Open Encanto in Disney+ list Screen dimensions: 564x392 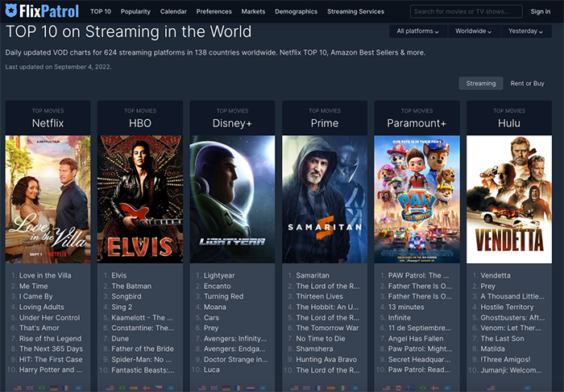218,286
